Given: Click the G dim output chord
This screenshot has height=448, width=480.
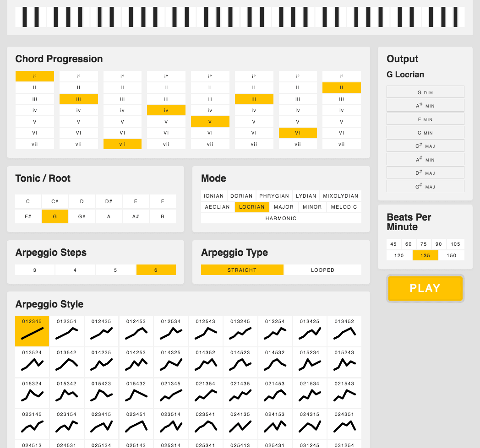Looking at the screenshot, I should (425, 92).
